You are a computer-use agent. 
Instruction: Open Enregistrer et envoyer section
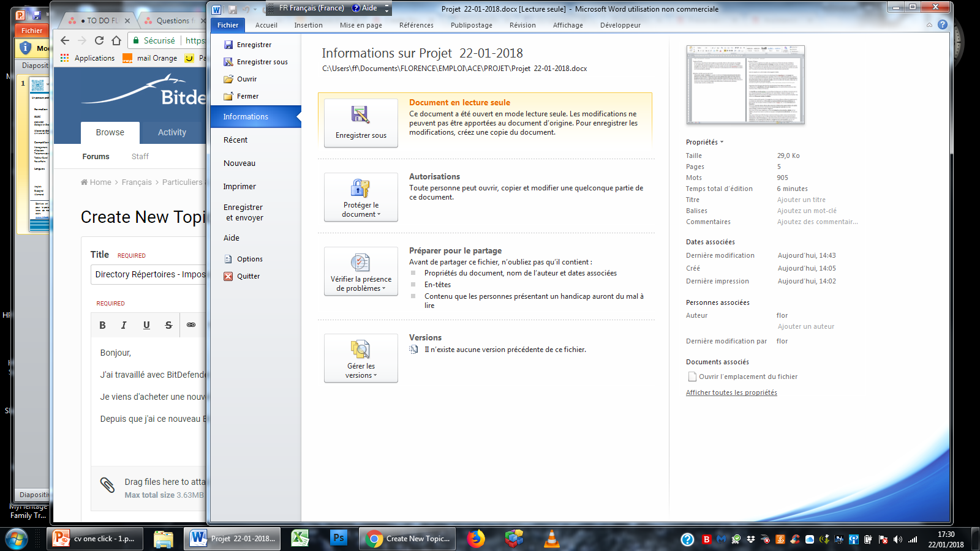243,212
